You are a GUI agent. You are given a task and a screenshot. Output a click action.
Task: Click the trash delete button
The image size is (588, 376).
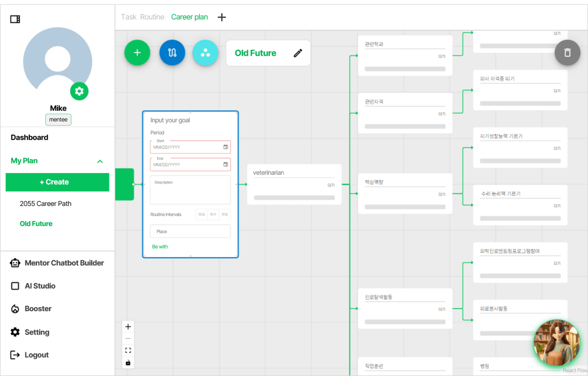tap(567, 52)
